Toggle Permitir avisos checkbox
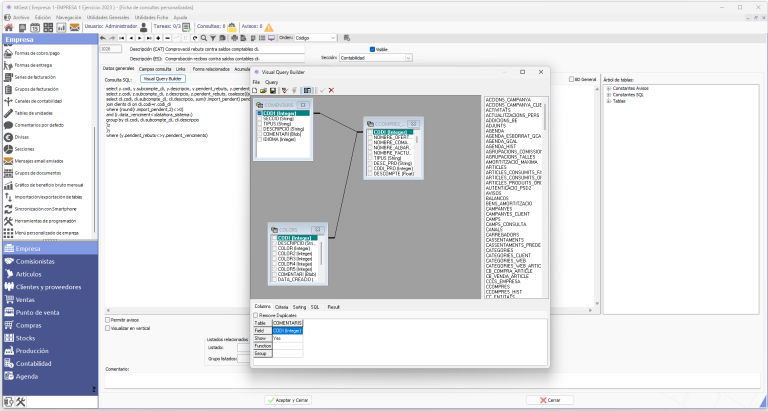768x411 pixels. click(108, 320)
